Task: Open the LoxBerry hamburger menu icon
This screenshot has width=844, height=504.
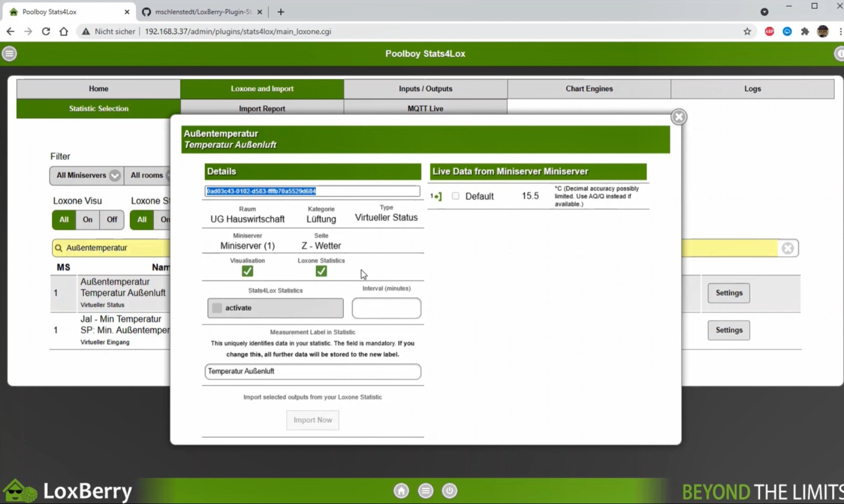Action: (x=9, y=54)
